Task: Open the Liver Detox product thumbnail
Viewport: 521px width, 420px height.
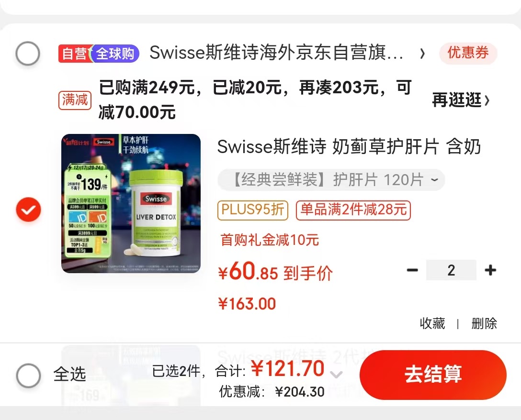Action: point(131,203)
